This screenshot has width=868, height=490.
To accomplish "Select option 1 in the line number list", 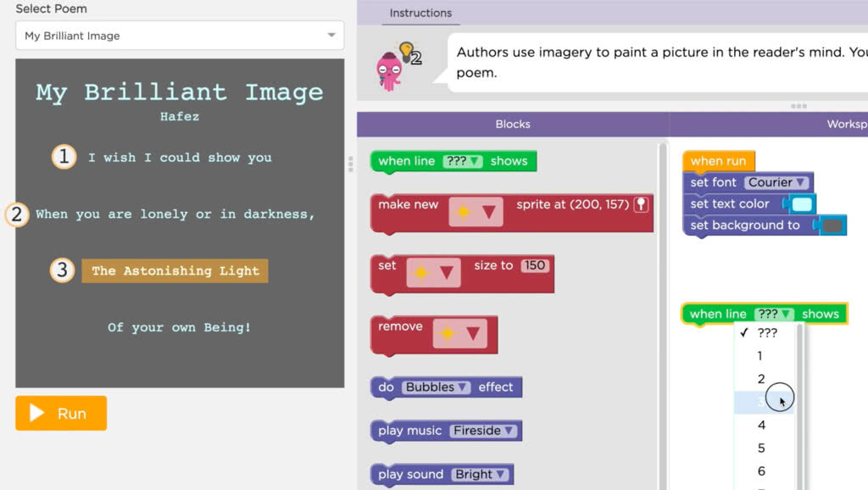I will click(x=759, y=356).
